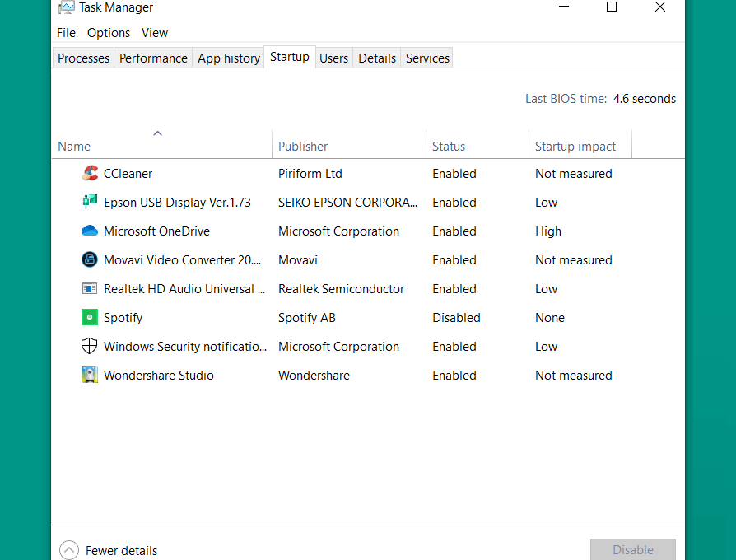Screen dimensions: 736x560
Task: Open the View menu
Action: pyautogui.click(x=155, y=33)
